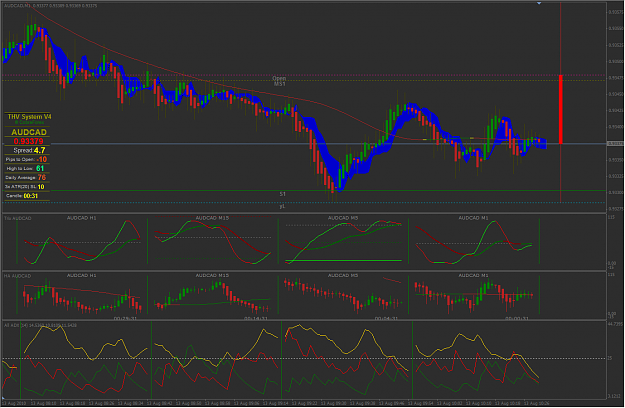Click the yL level label on chart
625x408 pixels.
[282, 206]
